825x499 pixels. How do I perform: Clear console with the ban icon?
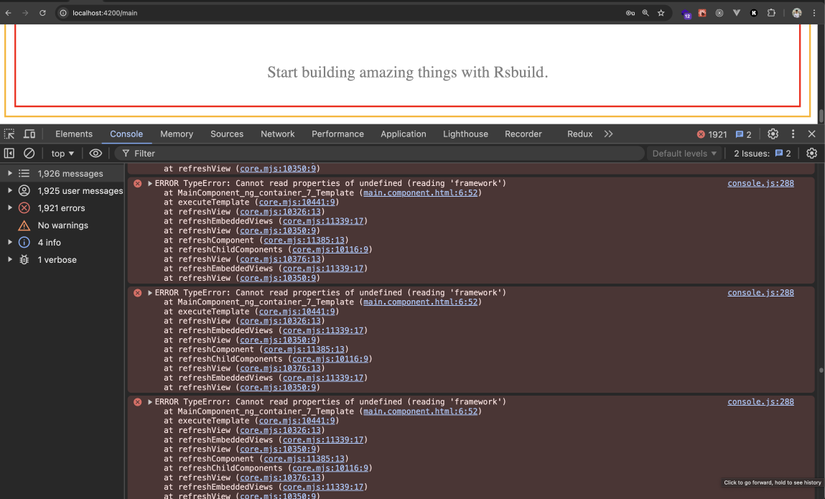[29, 153]
